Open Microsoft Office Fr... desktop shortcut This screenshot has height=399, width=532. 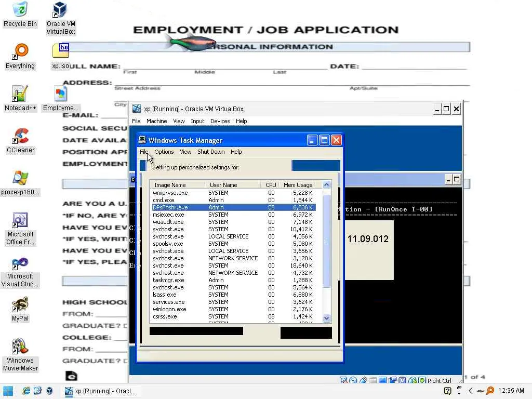pos(20,229)
